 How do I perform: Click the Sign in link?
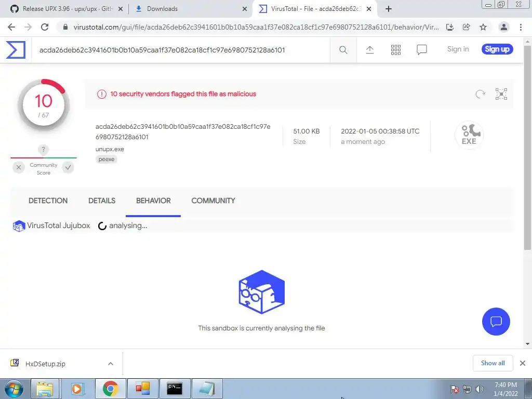[x=458, y=49]
